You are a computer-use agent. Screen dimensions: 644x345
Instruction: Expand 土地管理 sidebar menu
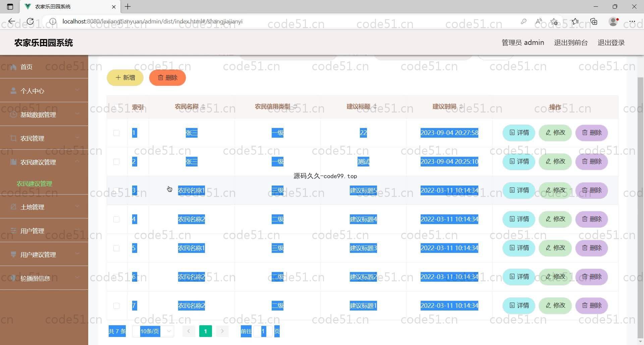point(44,207)
